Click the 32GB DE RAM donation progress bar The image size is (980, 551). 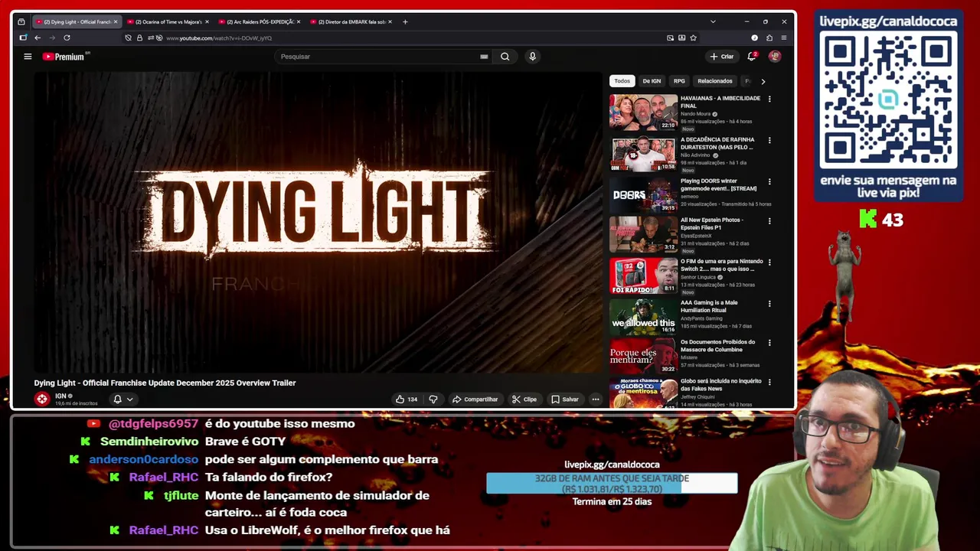click(612, 483)
